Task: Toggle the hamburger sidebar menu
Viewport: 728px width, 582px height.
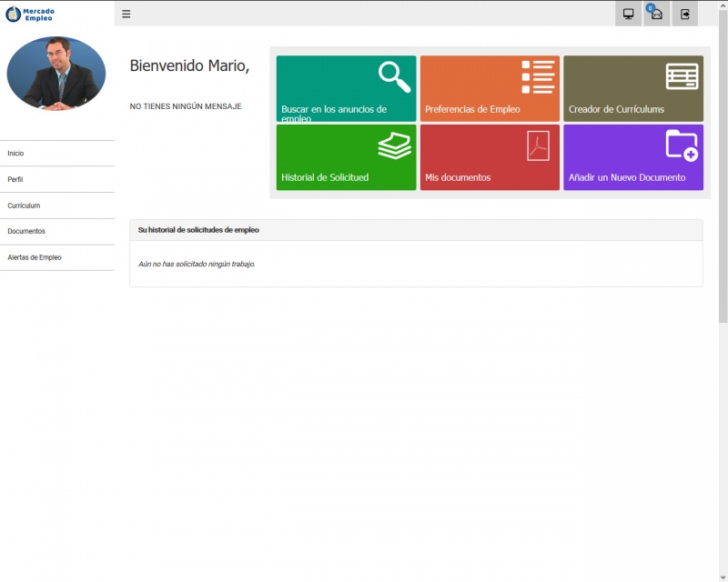Action: coord(126,14)
